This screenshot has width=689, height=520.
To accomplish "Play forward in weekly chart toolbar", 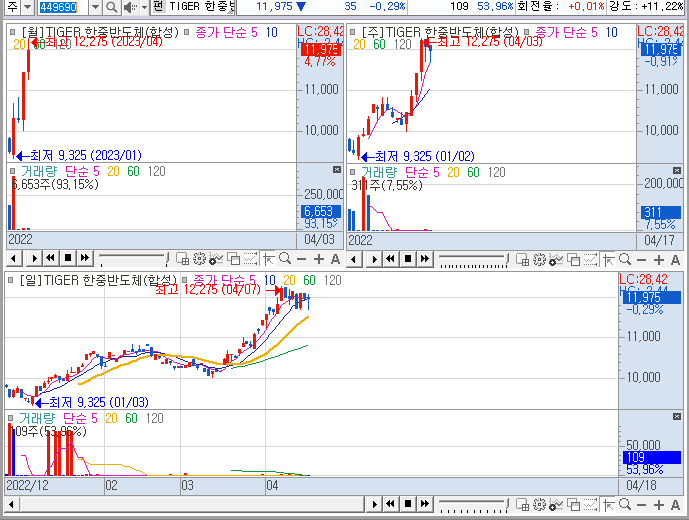I will coord(374,259).
